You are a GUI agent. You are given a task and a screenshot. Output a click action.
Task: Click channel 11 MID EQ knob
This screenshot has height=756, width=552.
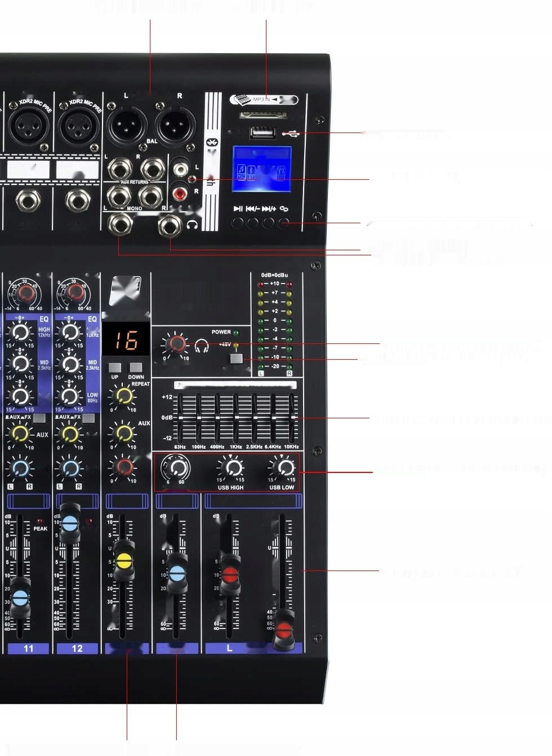point(20,364)
